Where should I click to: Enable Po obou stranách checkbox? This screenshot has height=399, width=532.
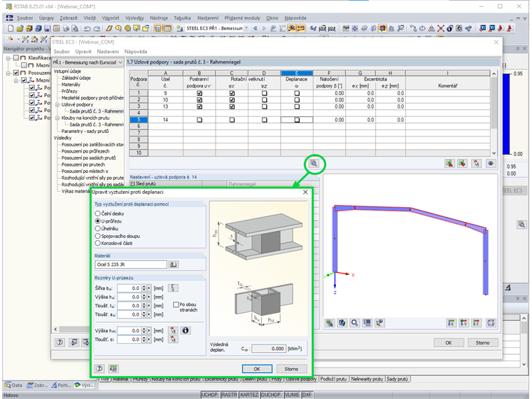pos(176,304)
